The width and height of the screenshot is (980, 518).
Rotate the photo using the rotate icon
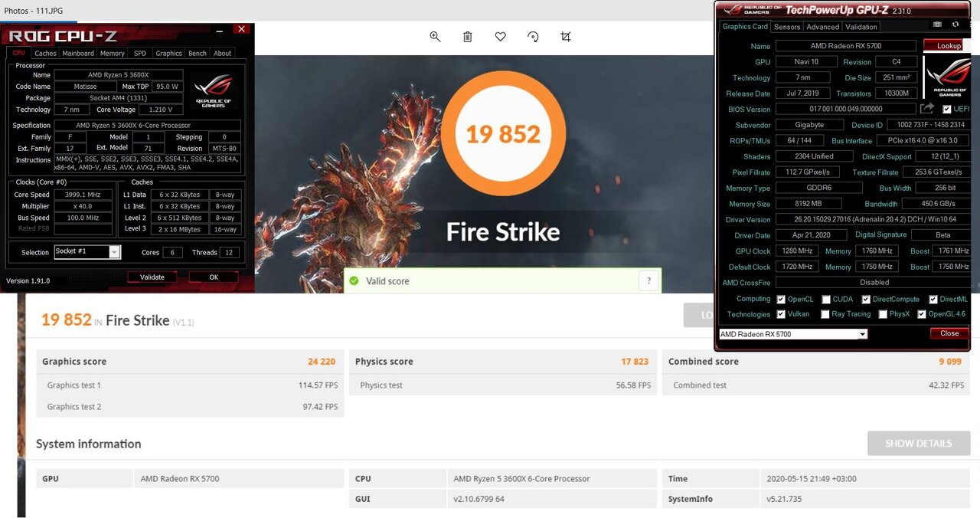(534, 37)
